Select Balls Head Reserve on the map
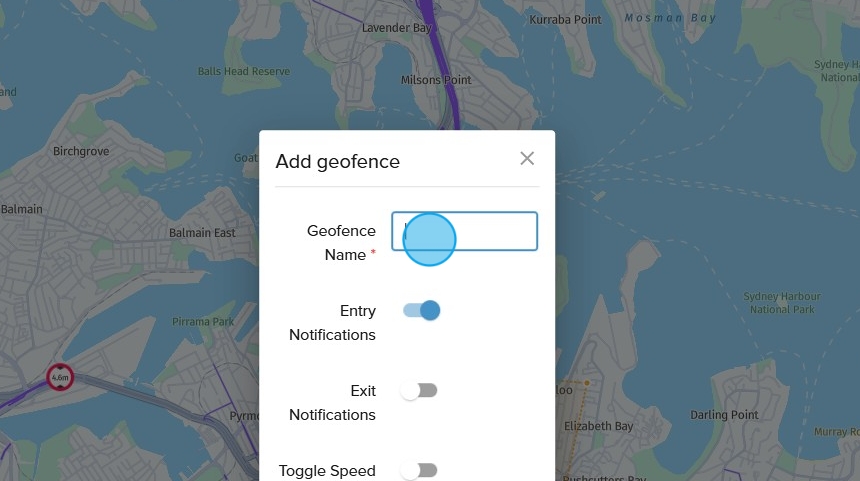This screenshot has width=860, height=481. pos(244,72)
